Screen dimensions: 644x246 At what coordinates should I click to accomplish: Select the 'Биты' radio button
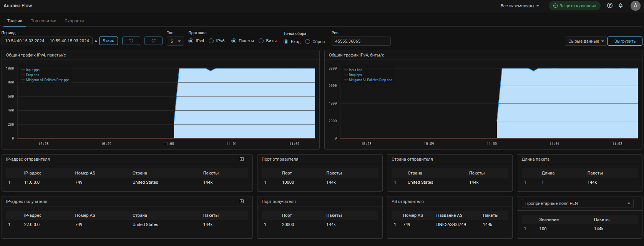pyautogui.click(x=261, y=41)
